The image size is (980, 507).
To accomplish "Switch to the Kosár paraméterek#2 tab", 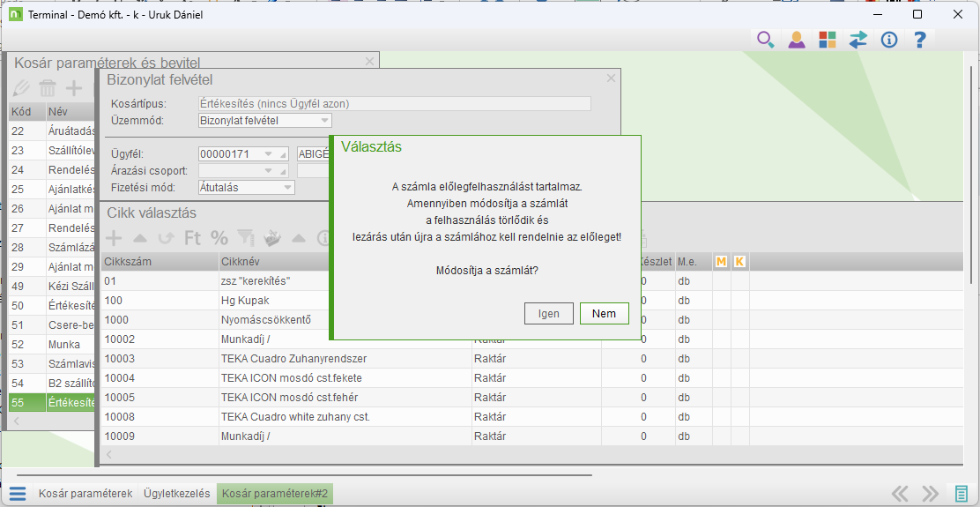I will (x=275, y=493).
